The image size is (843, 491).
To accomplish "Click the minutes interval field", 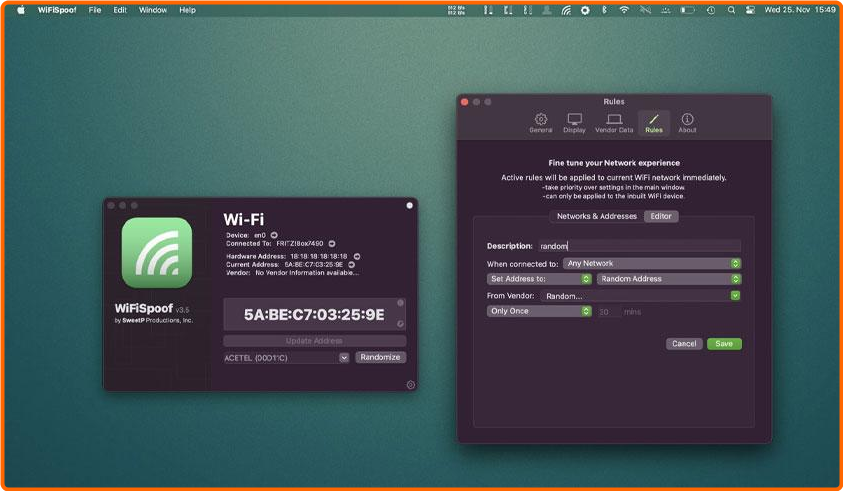I will click(608, 312).
